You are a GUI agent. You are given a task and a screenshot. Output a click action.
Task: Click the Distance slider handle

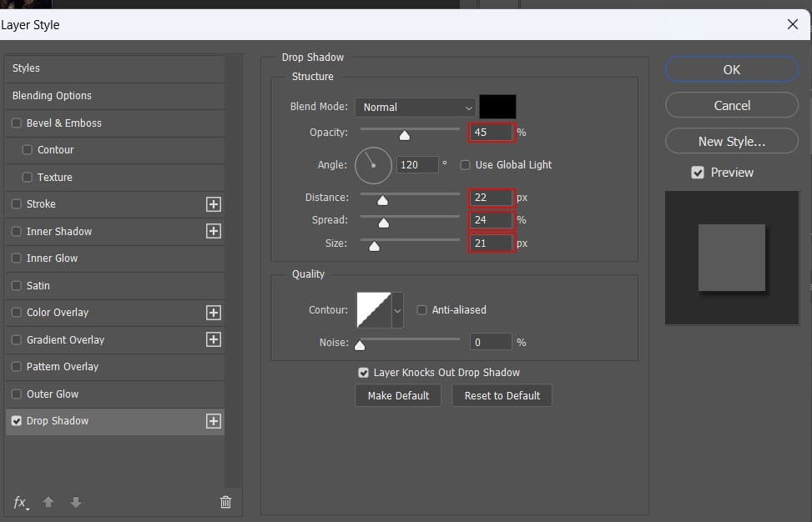tap(383, 201)
